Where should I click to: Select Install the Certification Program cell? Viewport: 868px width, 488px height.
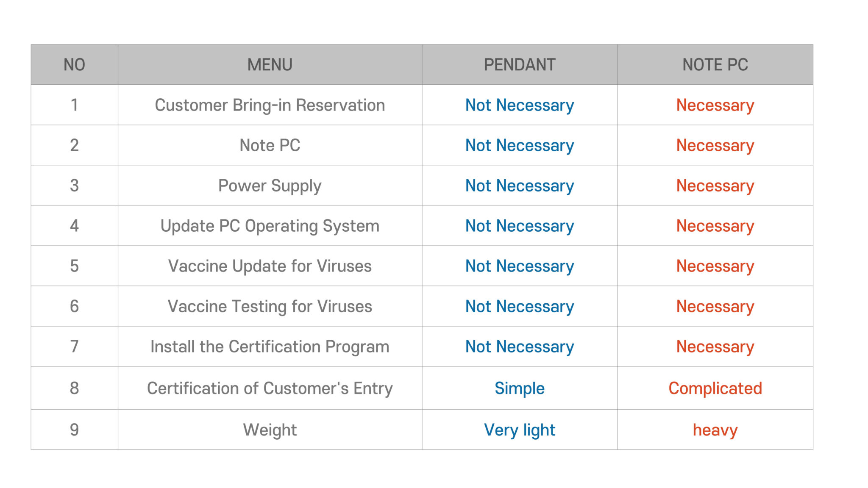click(x=270, y=347)
